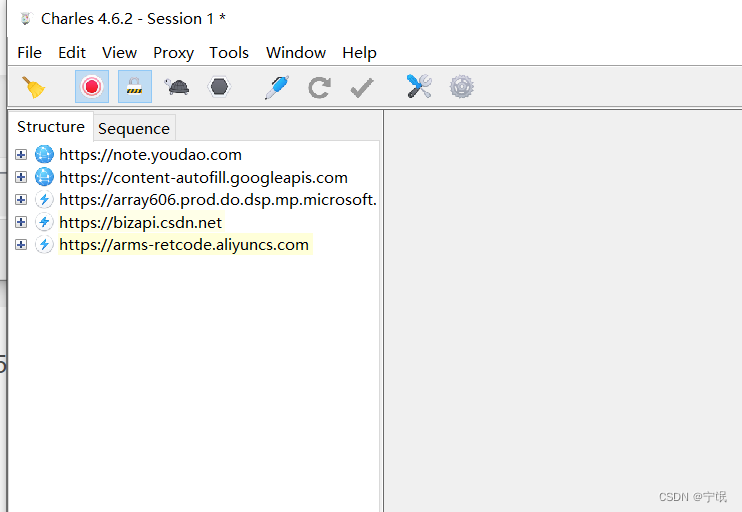
Task: Open the Proxy menu
Action: (173, 53)
